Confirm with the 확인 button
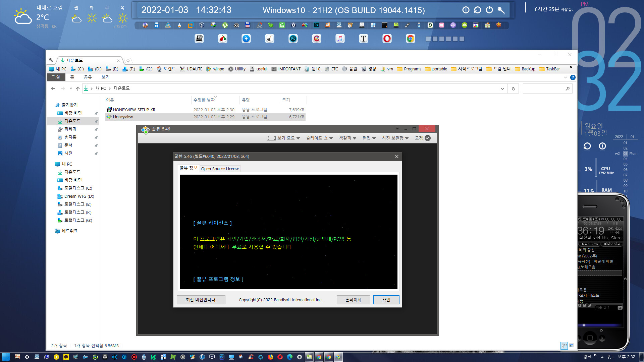 (386, 300)
